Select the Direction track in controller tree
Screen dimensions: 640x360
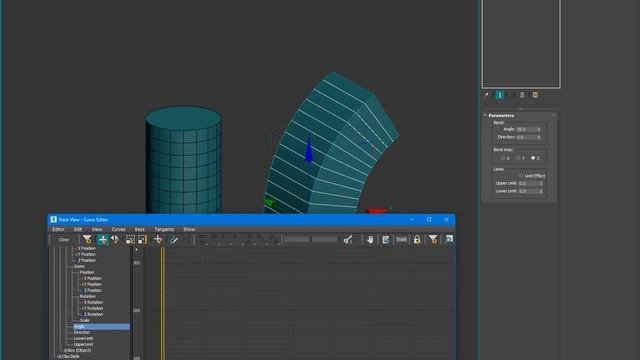point(82,333)
